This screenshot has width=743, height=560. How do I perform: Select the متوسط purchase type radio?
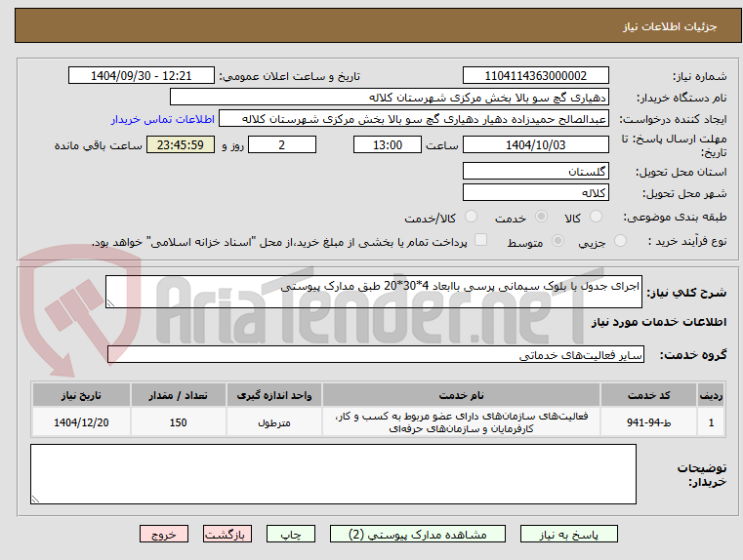tap(558, 241)
